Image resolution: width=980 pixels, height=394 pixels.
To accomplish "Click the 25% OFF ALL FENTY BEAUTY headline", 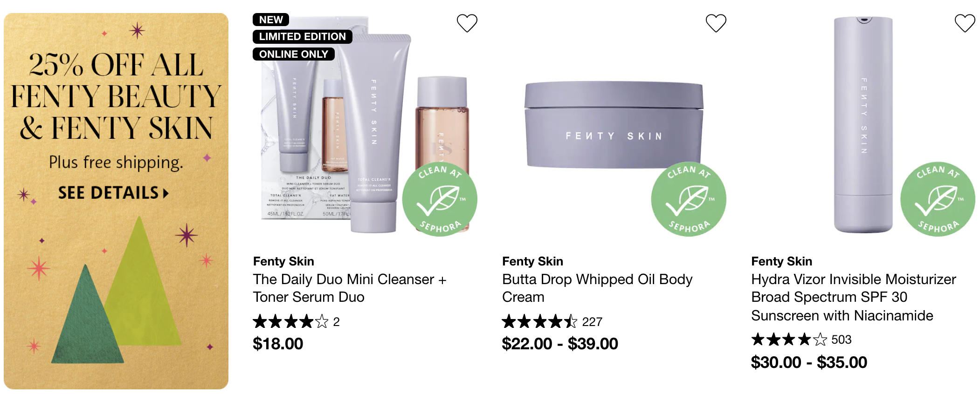I will click(116, 96).
